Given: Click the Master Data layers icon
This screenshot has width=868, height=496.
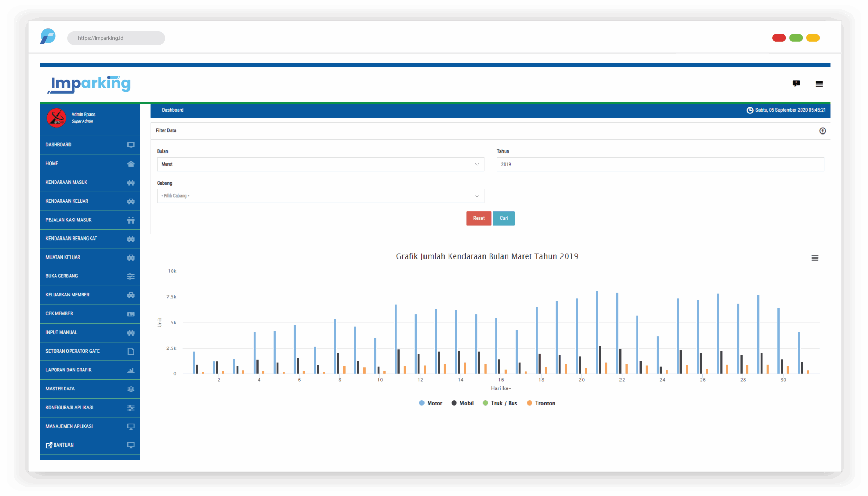Looking at the screenshot, I should [x=131, y=389].
